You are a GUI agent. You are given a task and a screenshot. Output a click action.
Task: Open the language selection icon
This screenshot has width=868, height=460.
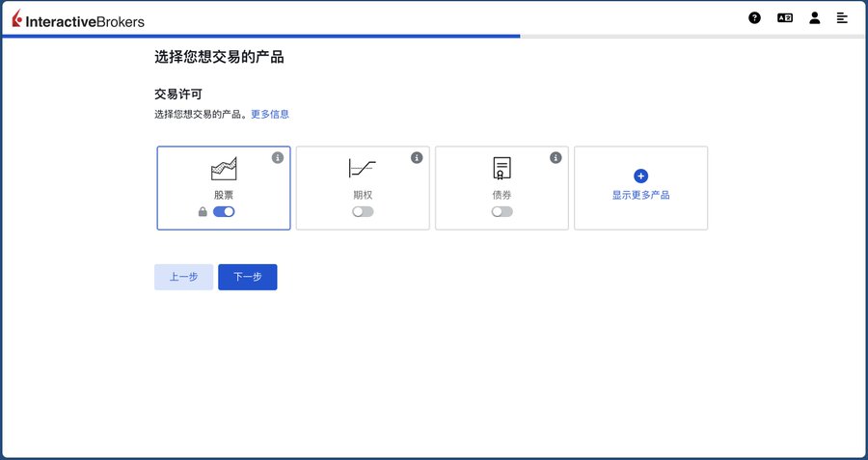(785, 18)
